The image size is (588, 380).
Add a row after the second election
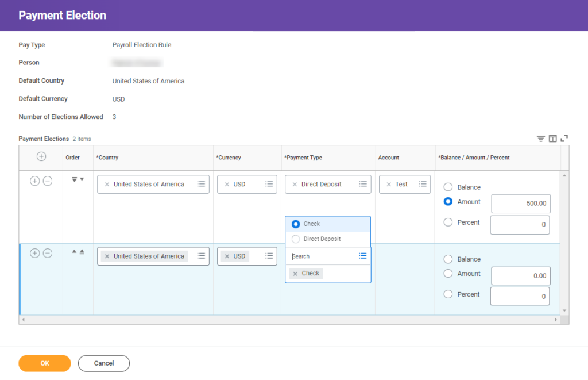pos(34,254)
